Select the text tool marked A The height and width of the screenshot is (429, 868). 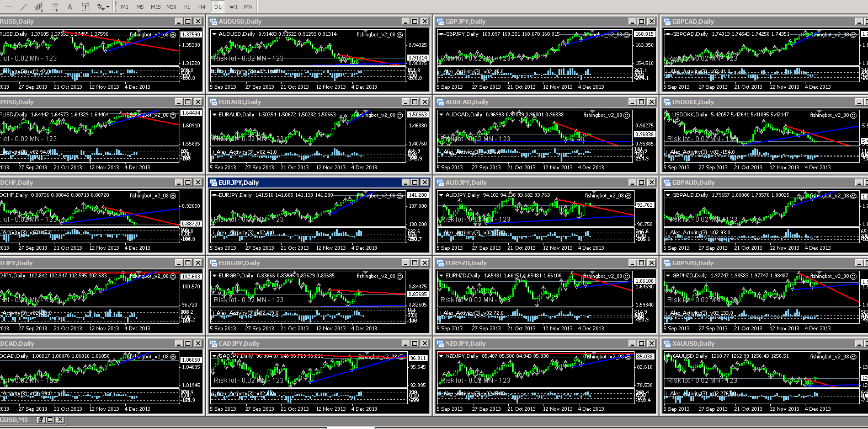70,7
